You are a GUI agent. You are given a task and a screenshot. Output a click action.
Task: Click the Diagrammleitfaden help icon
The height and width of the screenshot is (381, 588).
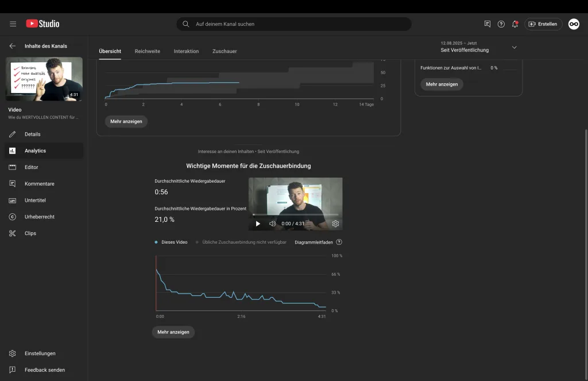pos(339,243)
